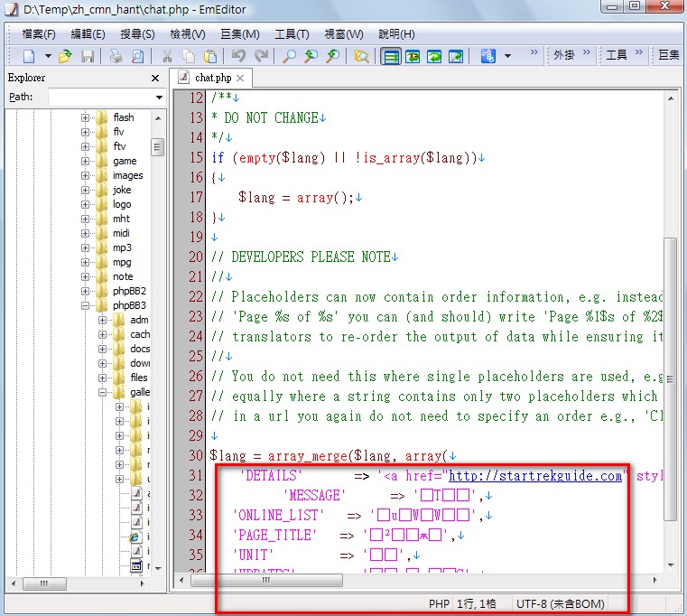Open the 巨集(M) menu

point(239,34)
